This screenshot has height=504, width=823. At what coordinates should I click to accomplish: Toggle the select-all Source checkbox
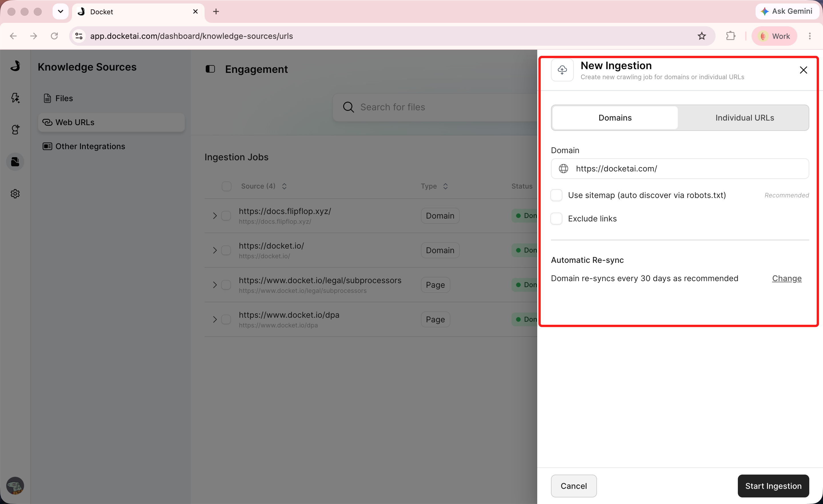(x=226, y=186)
